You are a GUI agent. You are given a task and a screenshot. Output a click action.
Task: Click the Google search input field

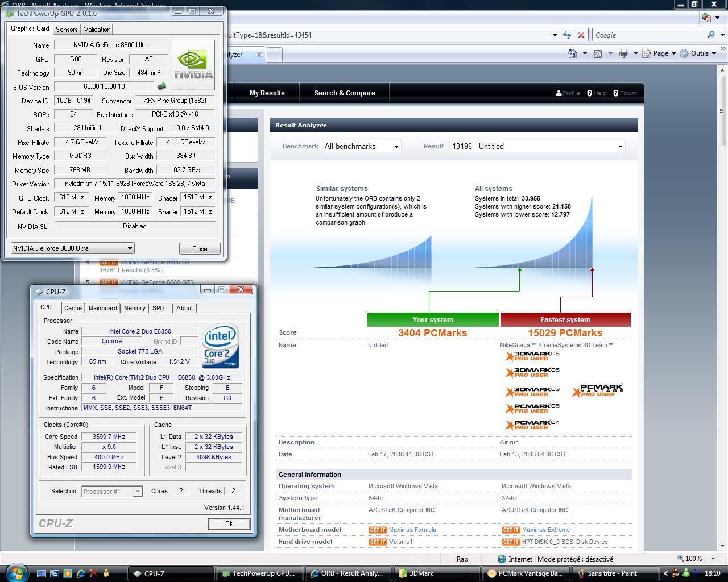point(648,35)
